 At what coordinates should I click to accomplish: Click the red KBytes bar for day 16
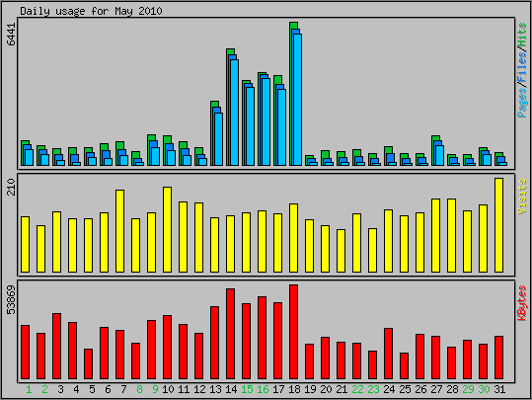[262, 338]
